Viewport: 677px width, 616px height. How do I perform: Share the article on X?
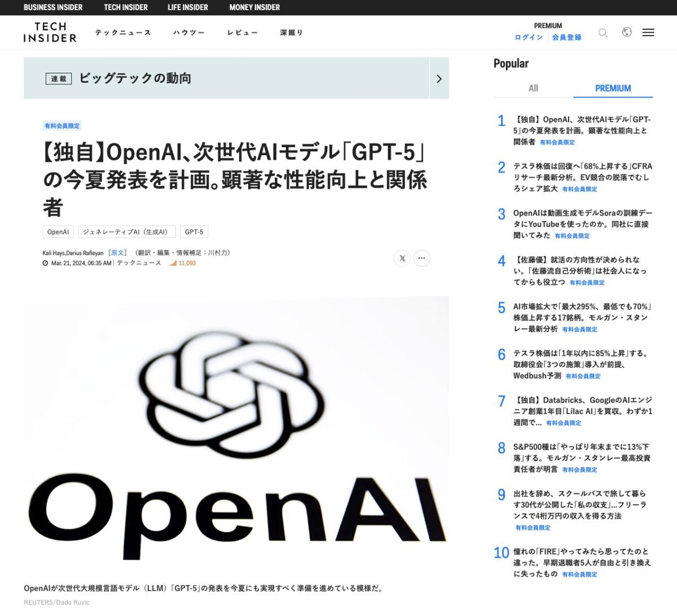point(402,258)
